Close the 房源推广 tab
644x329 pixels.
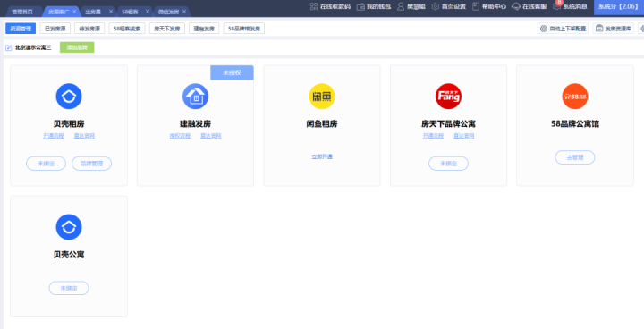74,12
